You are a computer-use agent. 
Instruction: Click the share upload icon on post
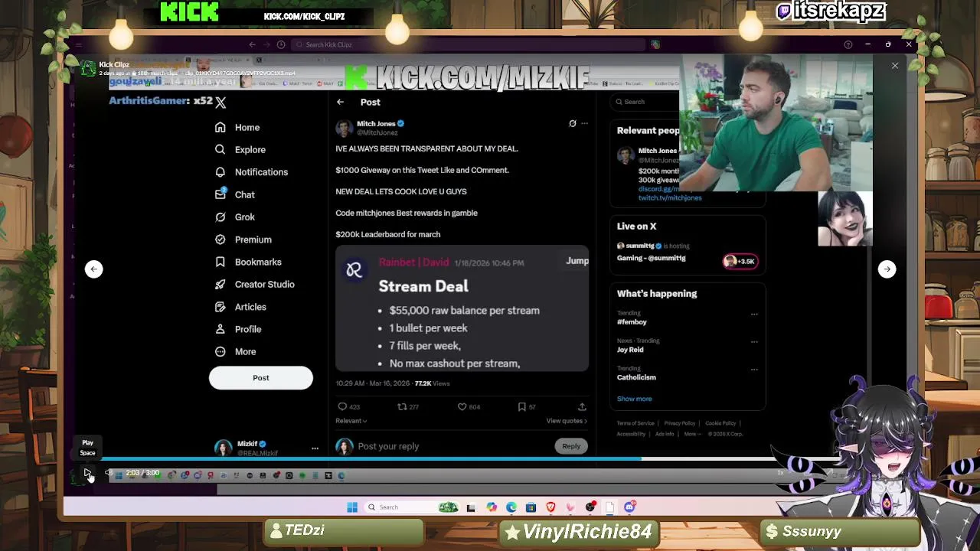(582, 407)
